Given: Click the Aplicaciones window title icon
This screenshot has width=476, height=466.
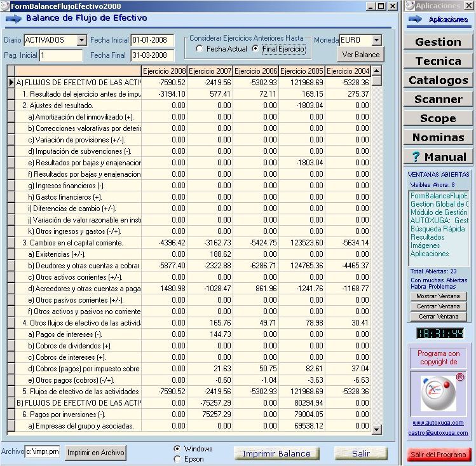Looking at the screenshot, I should [409, 6].
